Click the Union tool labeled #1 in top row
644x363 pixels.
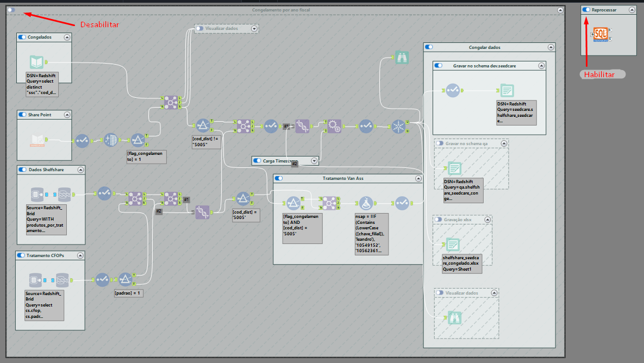pyautogui.click(x=302, y=126)
